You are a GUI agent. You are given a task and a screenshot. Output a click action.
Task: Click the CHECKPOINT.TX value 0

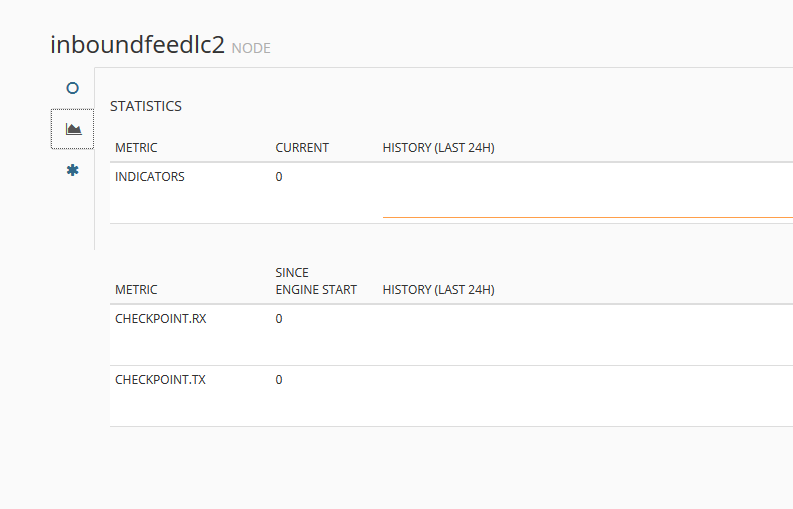click(x=279, y=380)
